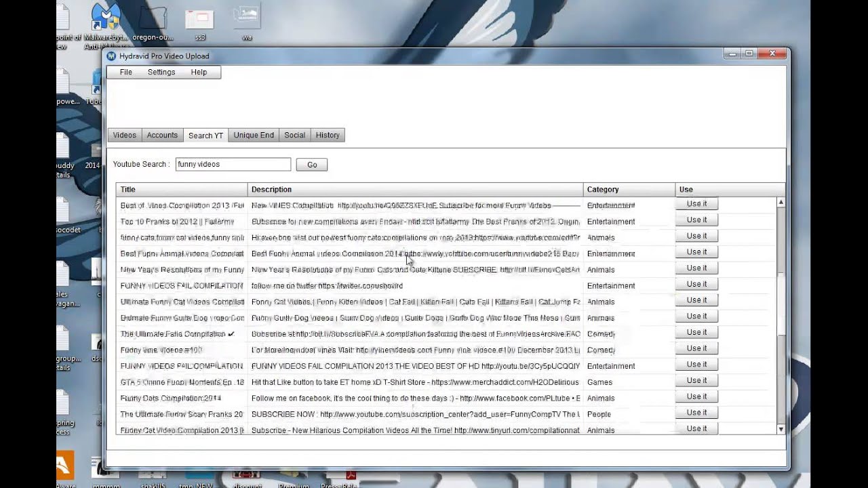Open the Unique End tab
Image resolution: width=868 pixels, height=488 pixels.
point(254,135)
